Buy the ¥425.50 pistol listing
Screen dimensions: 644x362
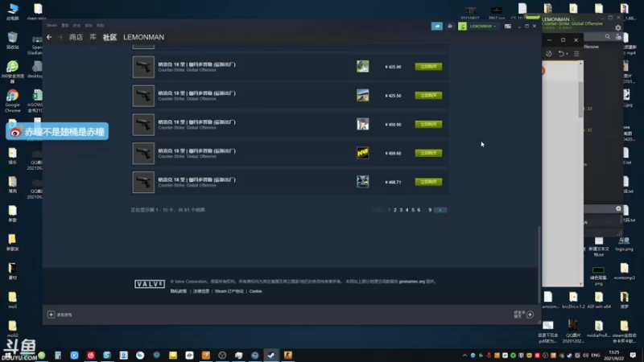428,95
